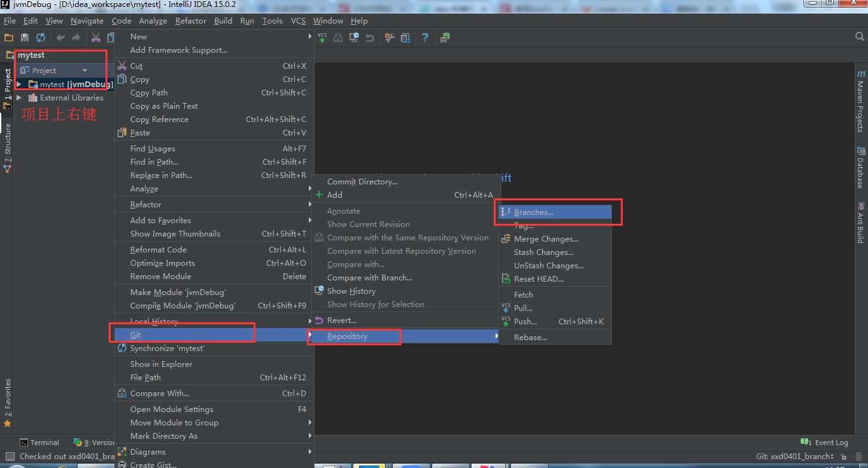Click the Revert arrow icon in Git submenu
Image resolution: width=868 pixels, height=468 pixels.
[x=319, y=320]
